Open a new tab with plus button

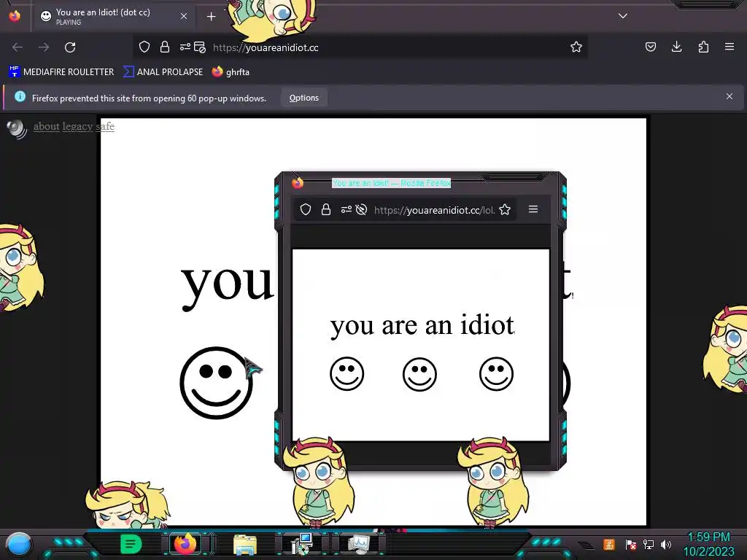click(x=211, y=17)
